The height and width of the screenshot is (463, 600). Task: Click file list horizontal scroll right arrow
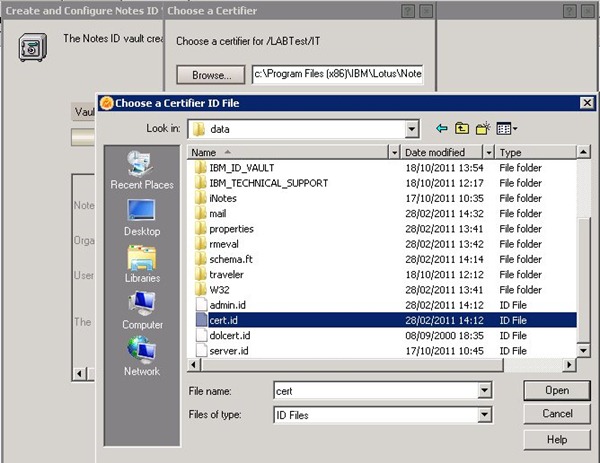[569, 365]
